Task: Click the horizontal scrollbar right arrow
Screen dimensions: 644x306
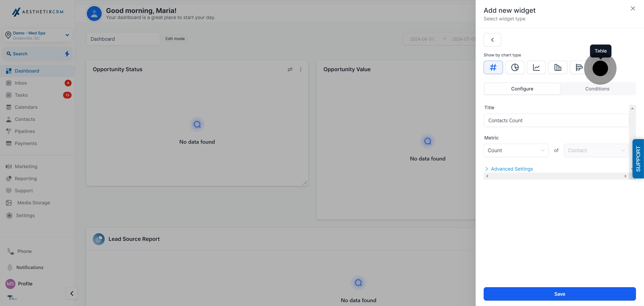Action: point(625,176)
